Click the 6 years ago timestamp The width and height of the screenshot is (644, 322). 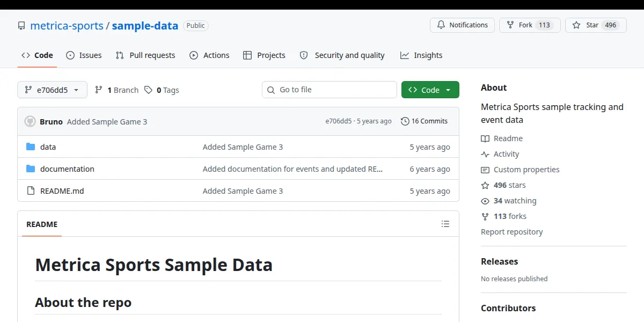[430, 169]
